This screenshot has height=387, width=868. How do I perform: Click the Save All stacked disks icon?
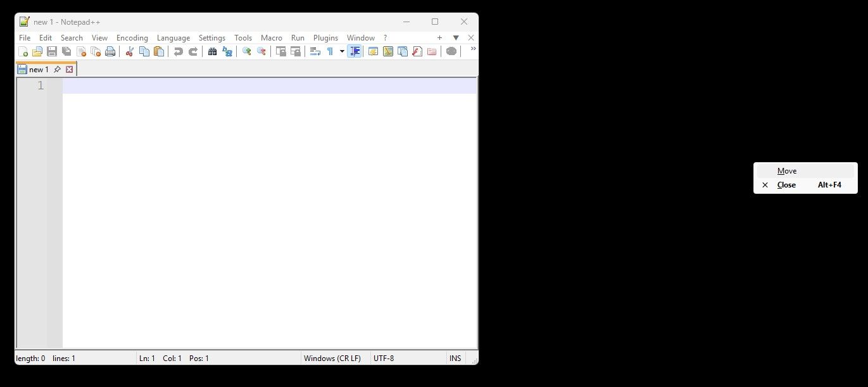pyautogui.click(x=66, y=51)
